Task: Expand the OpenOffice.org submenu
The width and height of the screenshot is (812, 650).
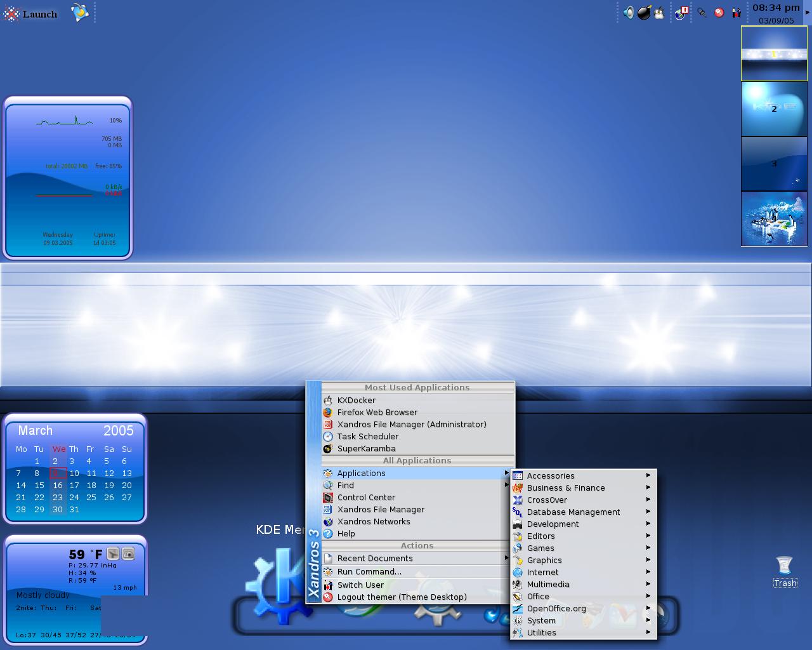Action: click(583, 609)
